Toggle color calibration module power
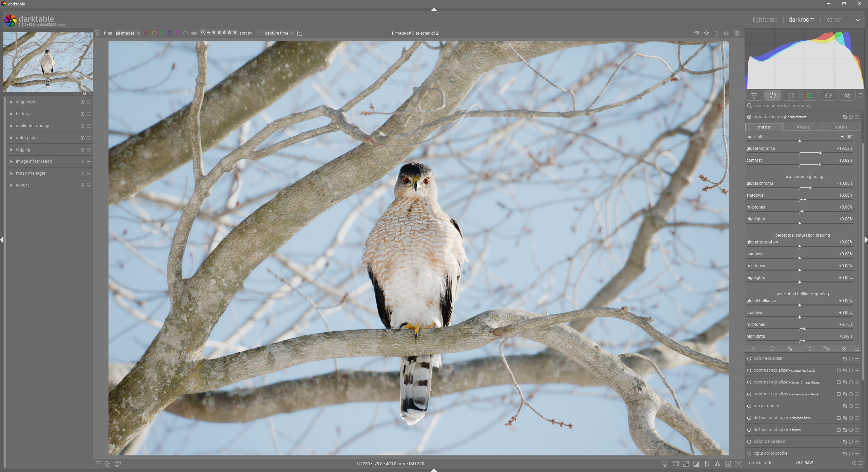The image size is (868, 472). [749, 442]
